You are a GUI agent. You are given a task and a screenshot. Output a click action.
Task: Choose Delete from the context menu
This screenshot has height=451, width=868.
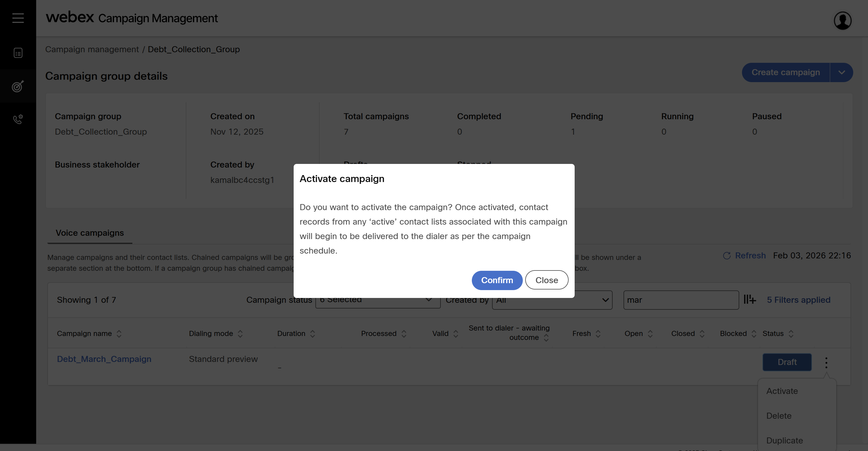pos(779,416)
